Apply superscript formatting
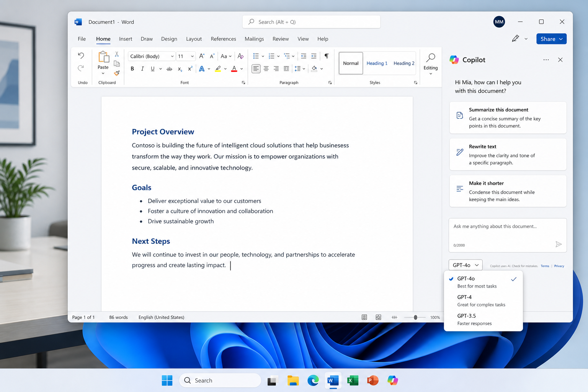The width and height of the screenshot is (588, 392). point(190,69)
